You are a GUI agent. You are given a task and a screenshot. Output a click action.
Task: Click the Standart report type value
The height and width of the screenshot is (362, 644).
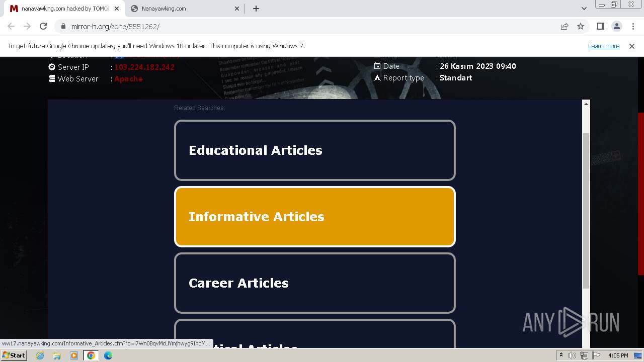tap(456, 78)
